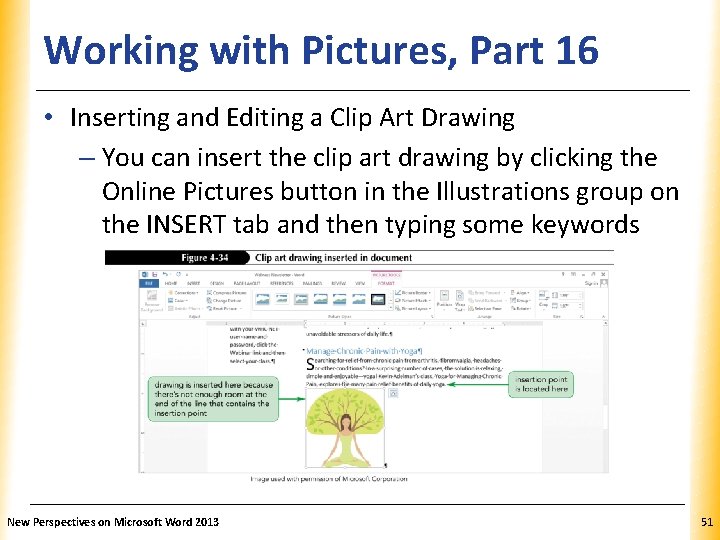Open the Position button menu
720x540 pixels.
click(444, 300)
